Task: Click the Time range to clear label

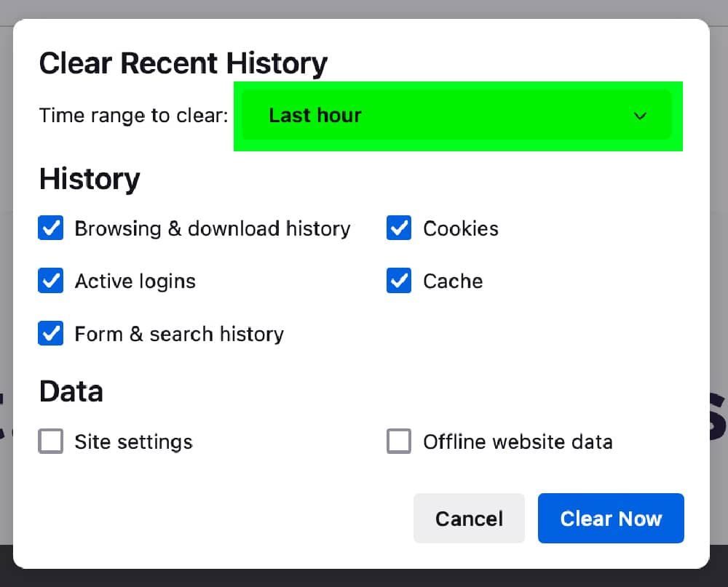Action: 133,116
